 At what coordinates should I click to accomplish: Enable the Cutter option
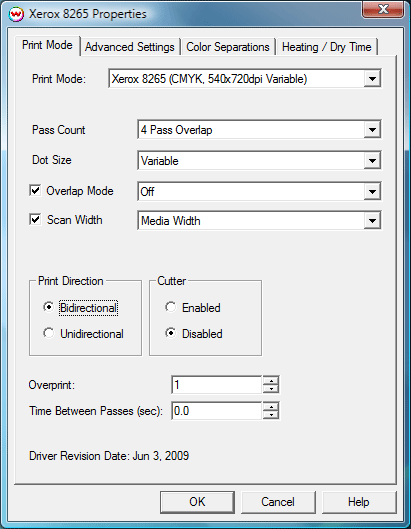tap(170, 307)
